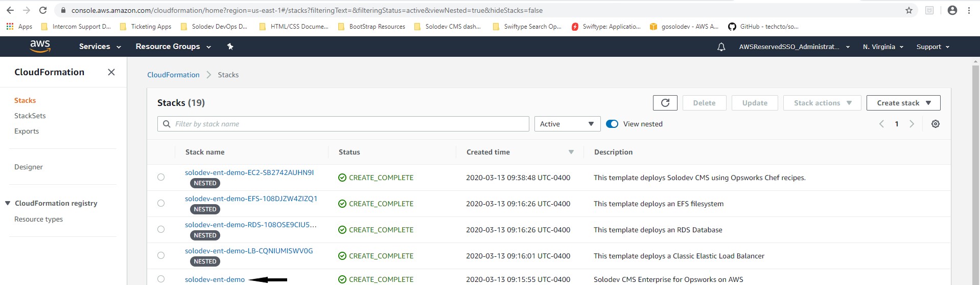Open the Active status filter dropdown
This screenshot has width=980, height=285.
pos(567,124)
